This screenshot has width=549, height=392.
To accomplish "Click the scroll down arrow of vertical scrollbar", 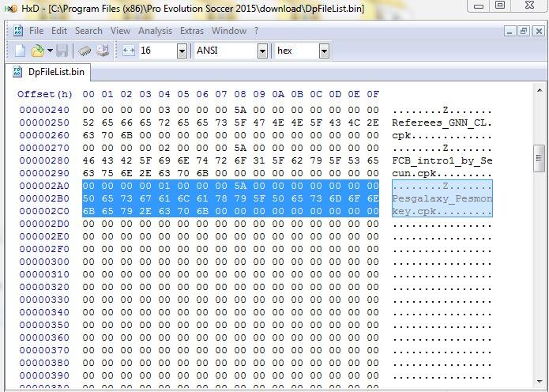I will tap(540, 382).
